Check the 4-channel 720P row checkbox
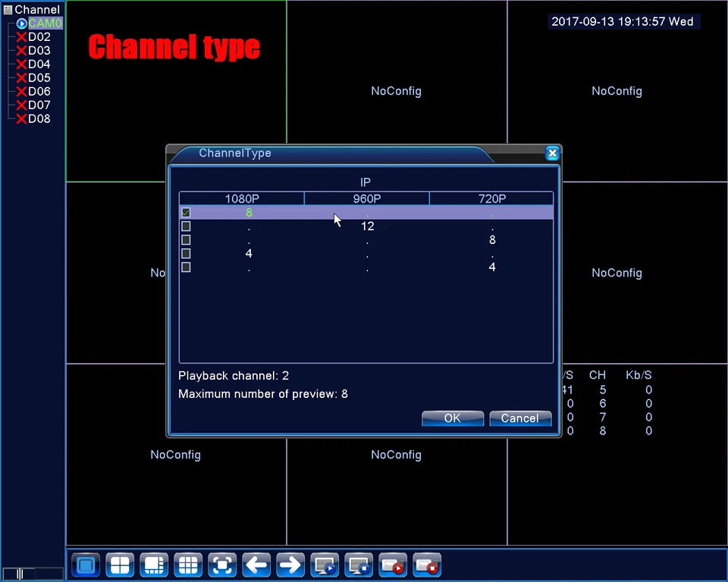 [x=186, y=268]
